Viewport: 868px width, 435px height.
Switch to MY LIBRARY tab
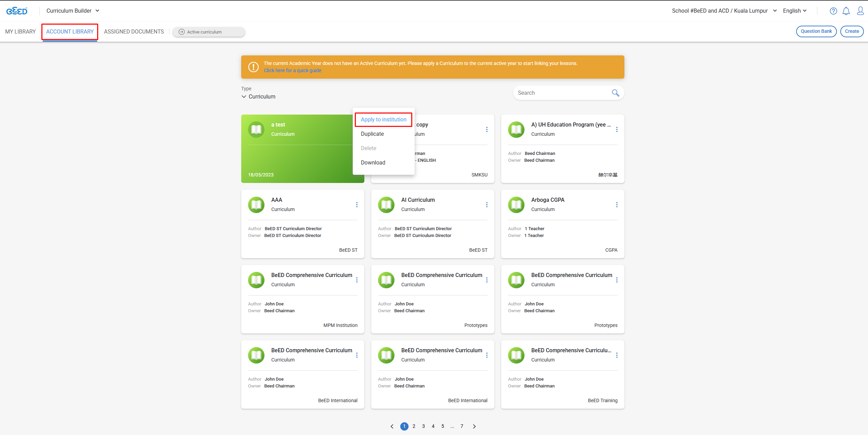[x=21, y=31]
